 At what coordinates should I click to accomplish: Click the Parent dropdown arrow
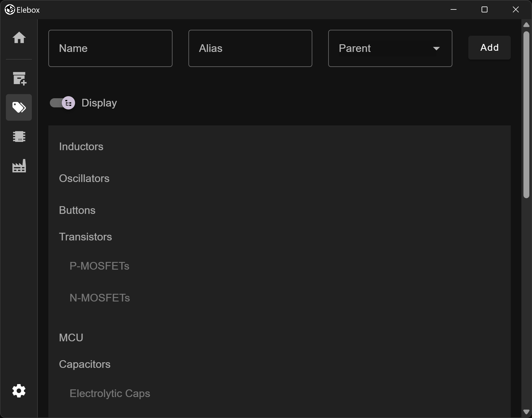436,48
